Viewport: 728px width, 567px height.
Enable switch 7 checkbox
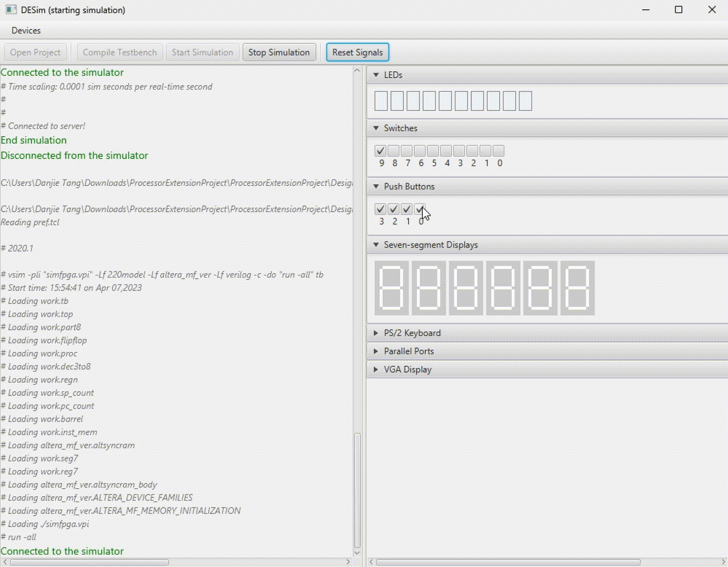tap(407, 151)
